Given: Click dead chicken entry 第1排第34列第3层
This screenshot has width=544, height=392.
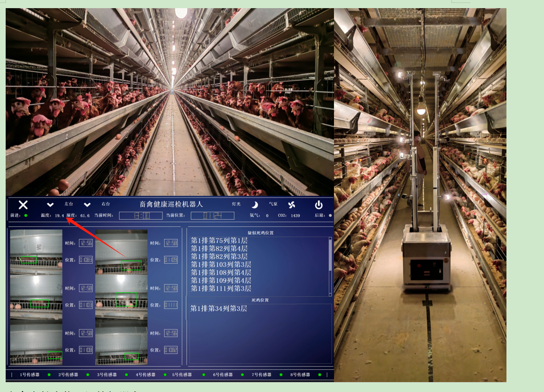Looking at the screenshot, I should (219, 308).
